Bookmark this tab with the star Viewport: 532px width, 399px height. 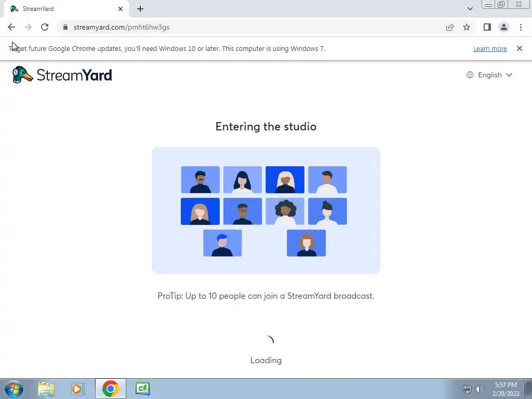(467, 27)
